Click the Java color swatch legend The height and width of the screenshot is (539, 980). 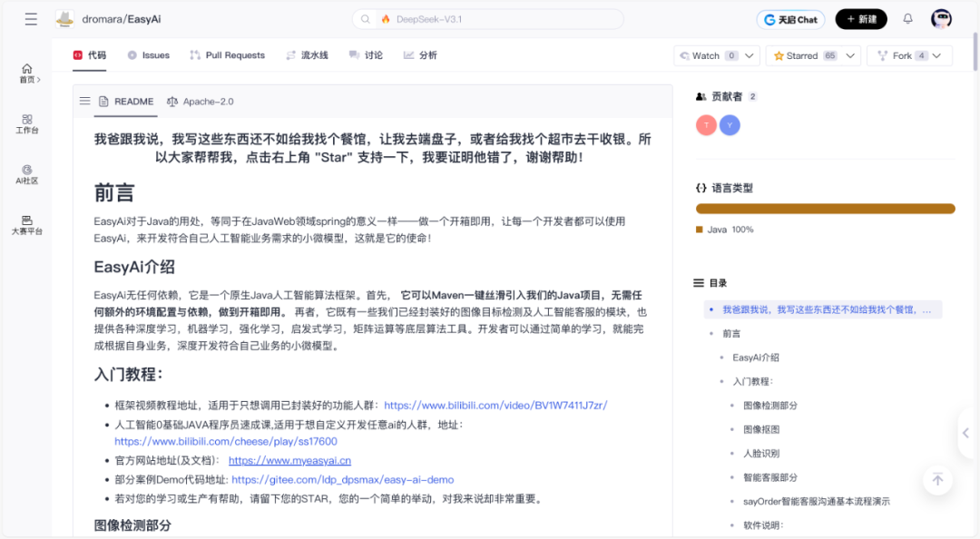point(700,230)
